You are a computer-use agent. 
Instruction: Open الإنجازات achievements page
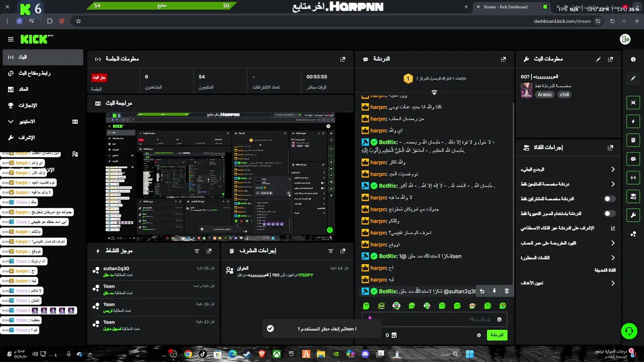click(x=42, y=106)
